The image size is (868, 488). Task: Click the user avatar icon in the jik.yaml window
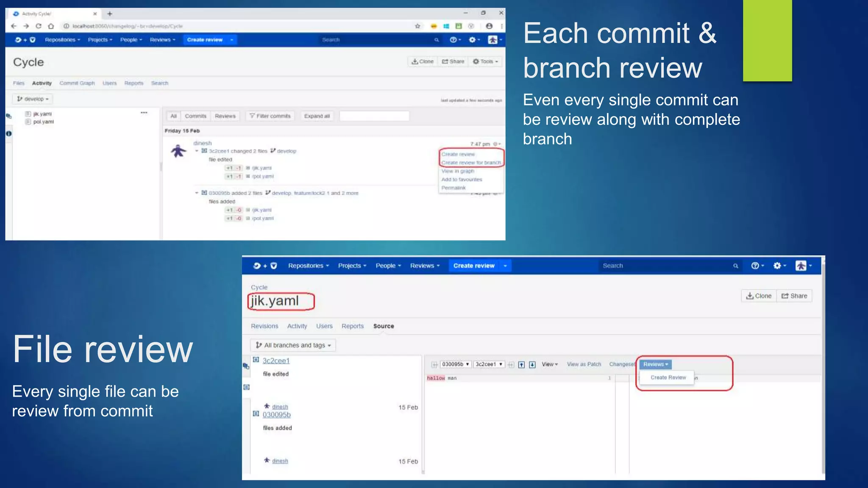pyautogui.click(x=801, y=266)
